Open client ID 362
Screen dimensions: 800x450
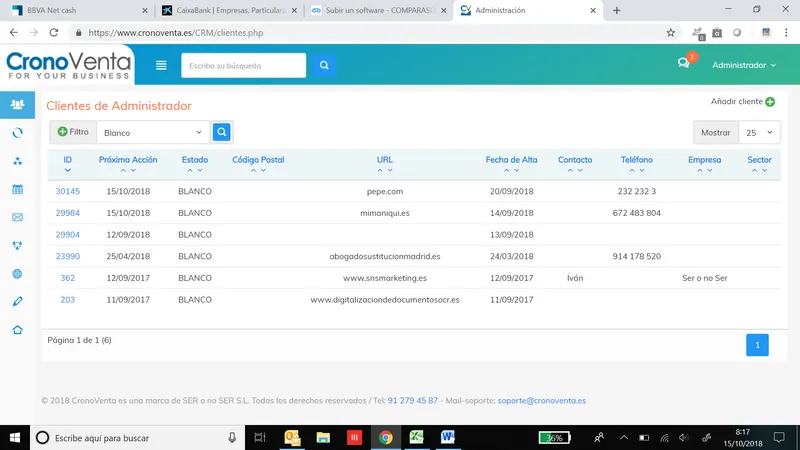[68, 278]
